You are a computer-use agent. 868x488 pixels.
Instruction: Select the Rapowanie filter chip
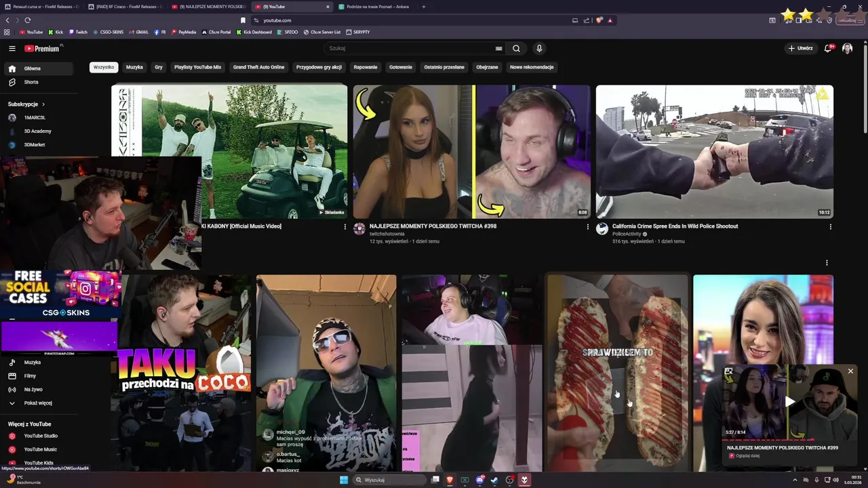pyautogui.click(x=366, y=67)
